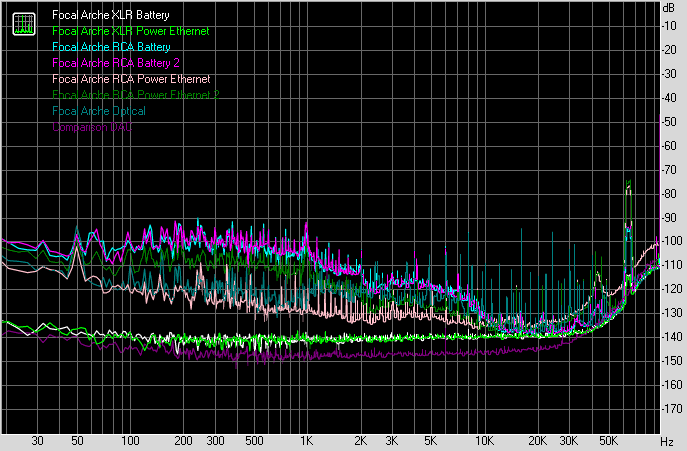Click the 50 Hz frequency label
Screen dimensions: 687x451
tap(77, 441)
